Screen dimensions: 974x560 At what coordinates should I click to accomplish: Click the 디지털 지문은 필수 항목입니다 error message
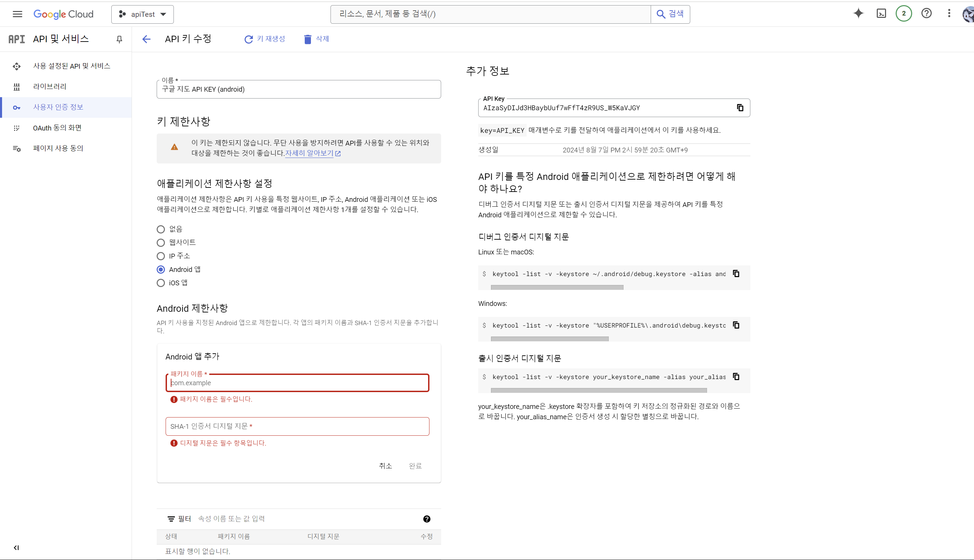pyautogui.click(x=223, y=443)
